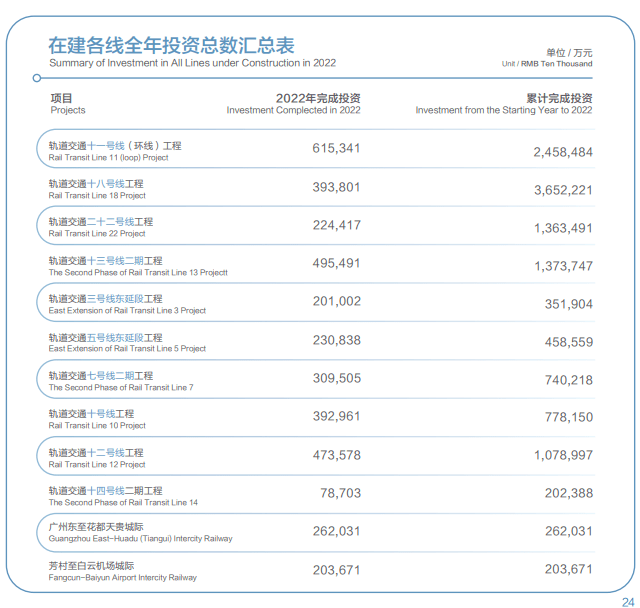Click the 2022年完成投资 column header
This screenshot has height=608, width=640.
(x=294, y=104)
